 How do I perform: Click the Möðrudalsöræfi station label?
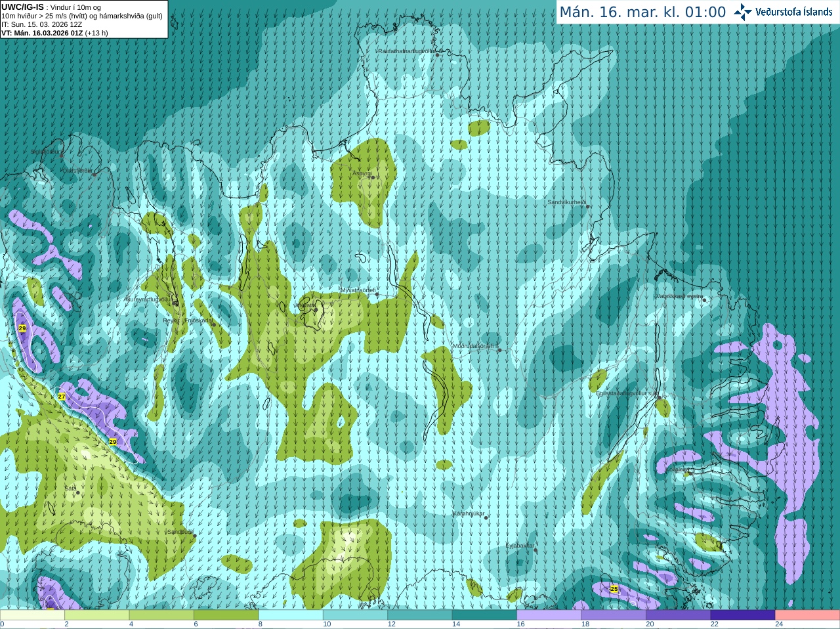476,346
